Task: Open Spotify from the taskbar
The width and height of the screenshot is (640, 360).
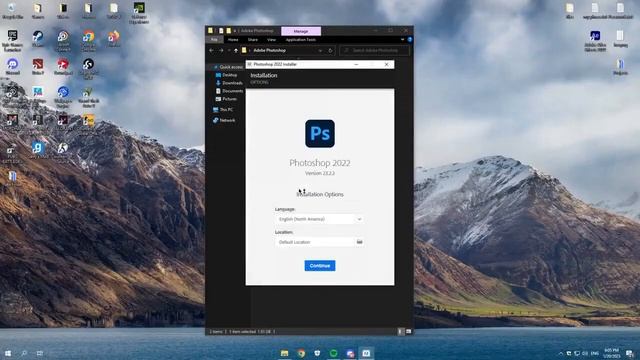Action: coord(333,353)
